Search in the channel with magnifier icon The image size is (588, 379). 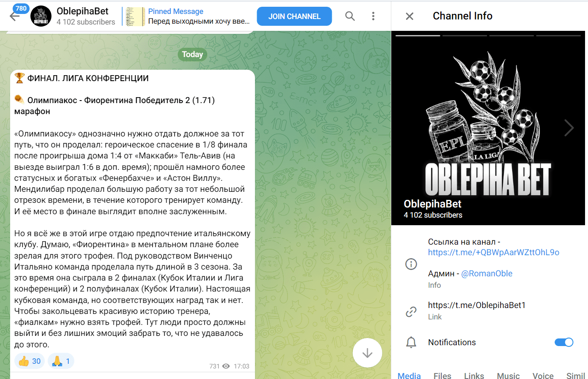click(x=350, y=16)
